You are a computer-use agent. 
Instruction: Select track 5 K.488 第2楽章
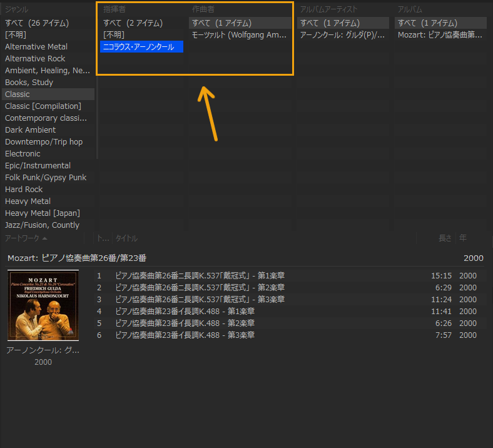(288, 323)
